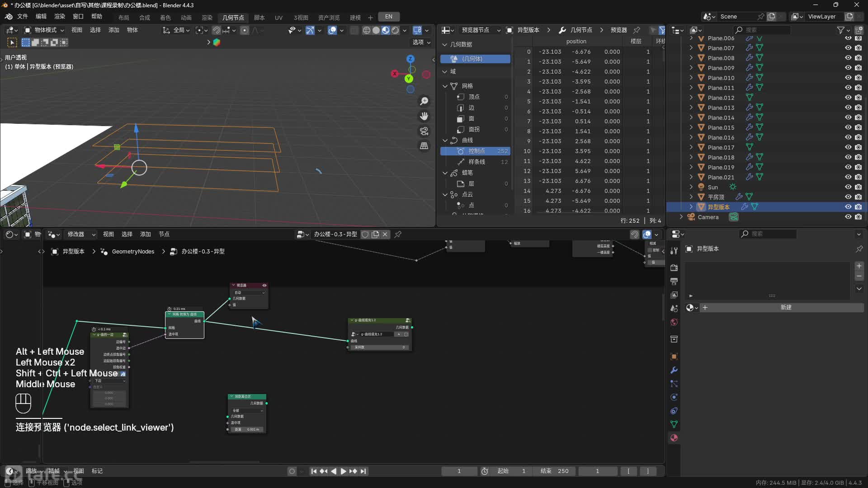This screenshot has height=488, width=868.
Task: Open the Physics properties tab
Action: (674, 397)
